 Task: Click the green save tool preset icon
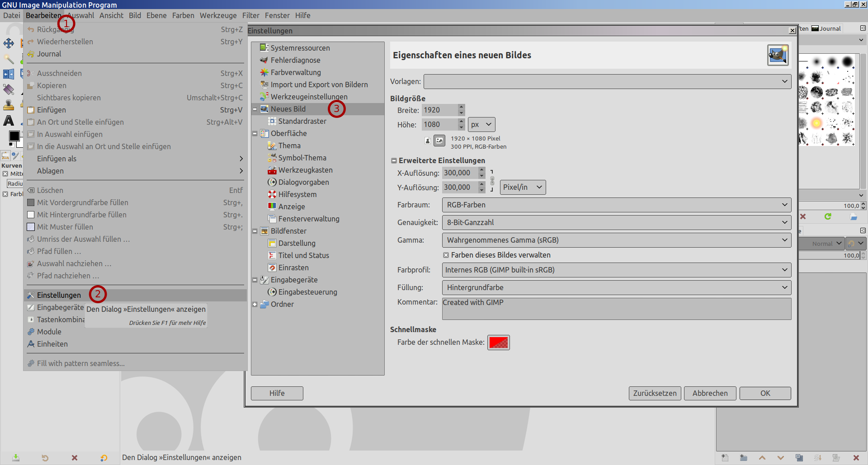coord(16,458)
